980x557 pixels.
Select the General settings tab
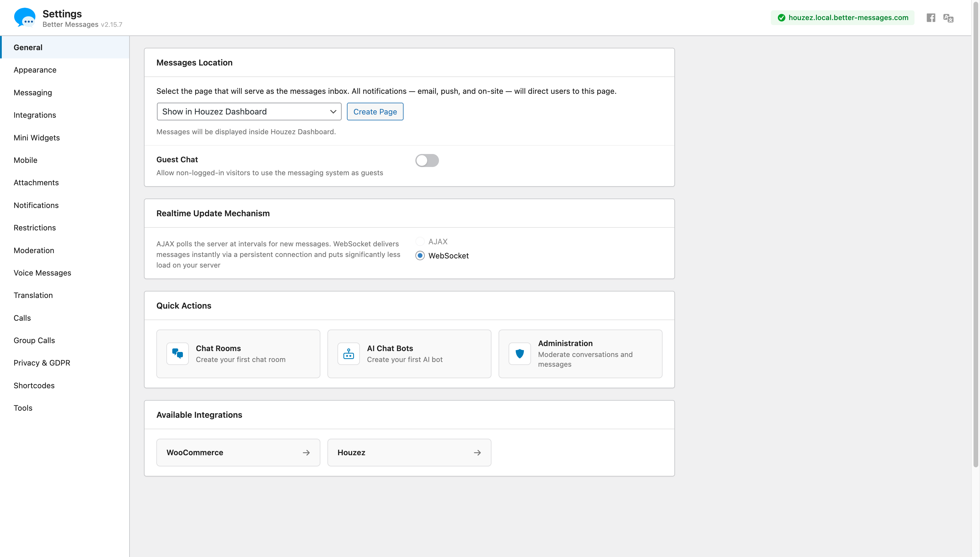coord(65,47)
